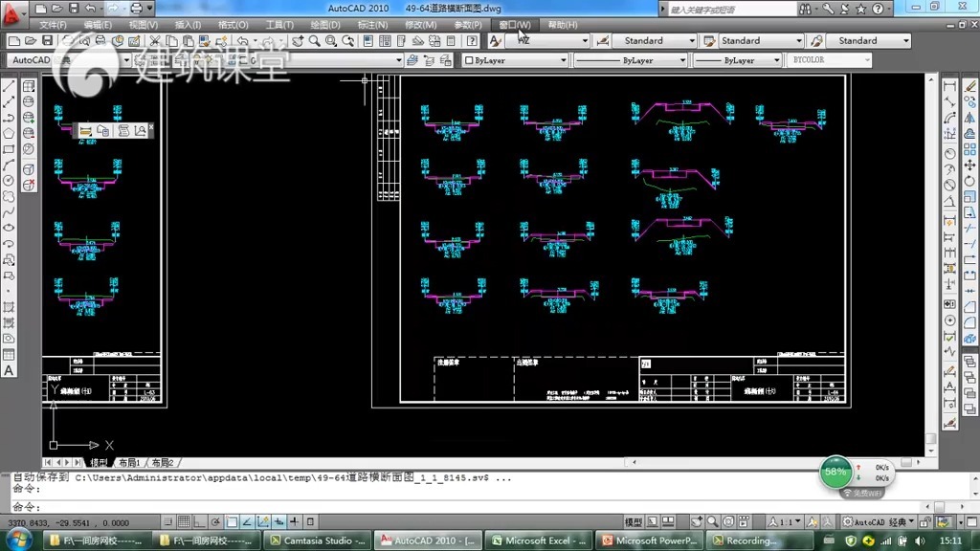Image resolution: width=980 pixels, height=551 pixels.
Task: Click the dimension style icon in styles toolbar
Action: tap(603, 41)
